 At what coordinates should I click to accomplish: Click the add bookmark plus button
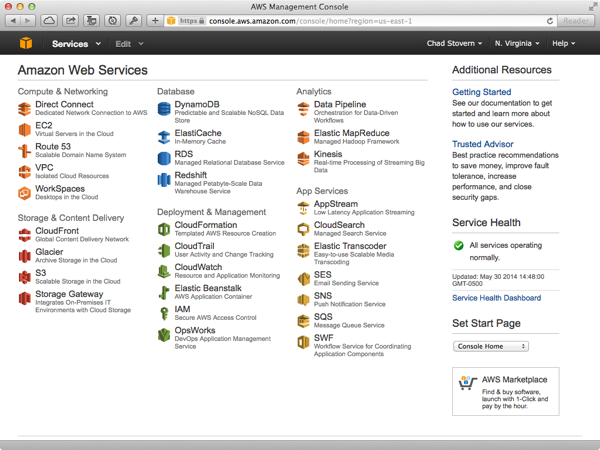tap(155, 21)
